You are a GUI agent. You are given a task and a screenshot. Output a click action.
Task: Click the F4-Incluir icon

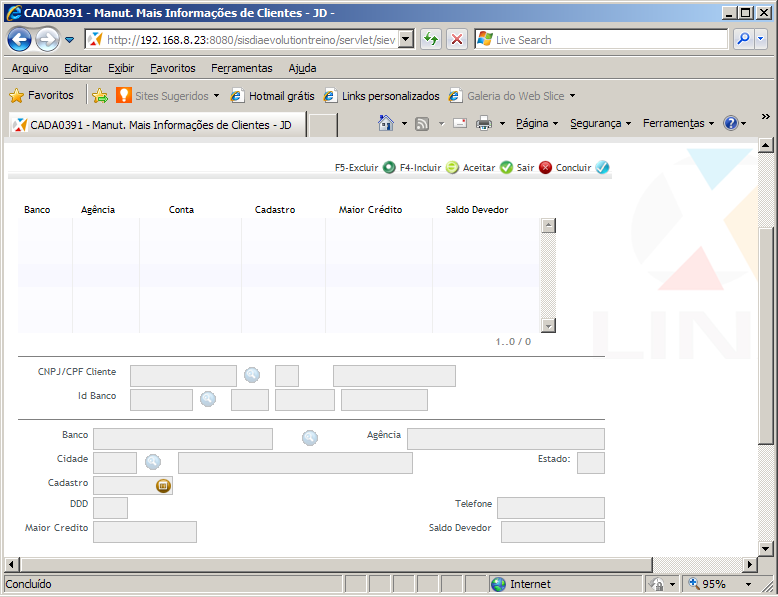pos(452,167)
